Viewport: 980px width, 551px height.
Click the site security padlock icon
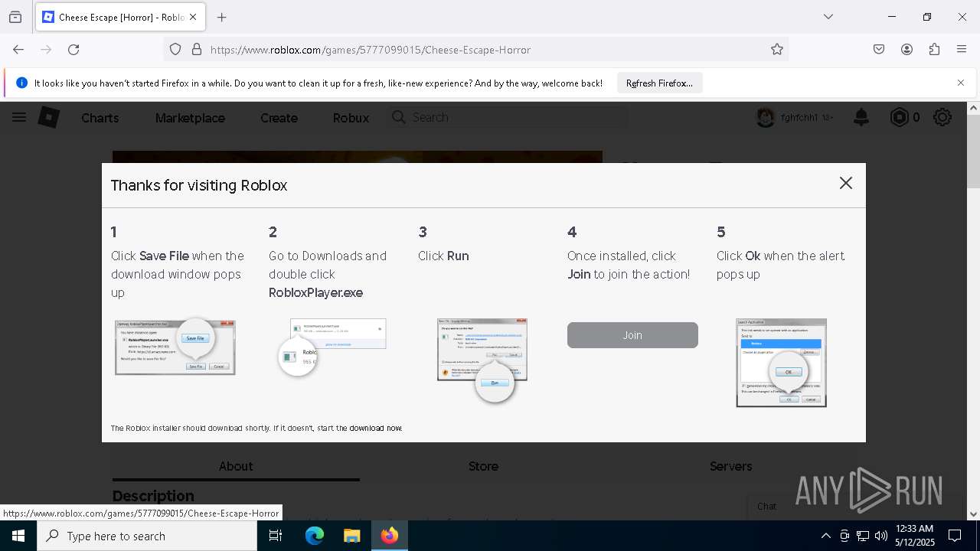[x=197, y=49]
